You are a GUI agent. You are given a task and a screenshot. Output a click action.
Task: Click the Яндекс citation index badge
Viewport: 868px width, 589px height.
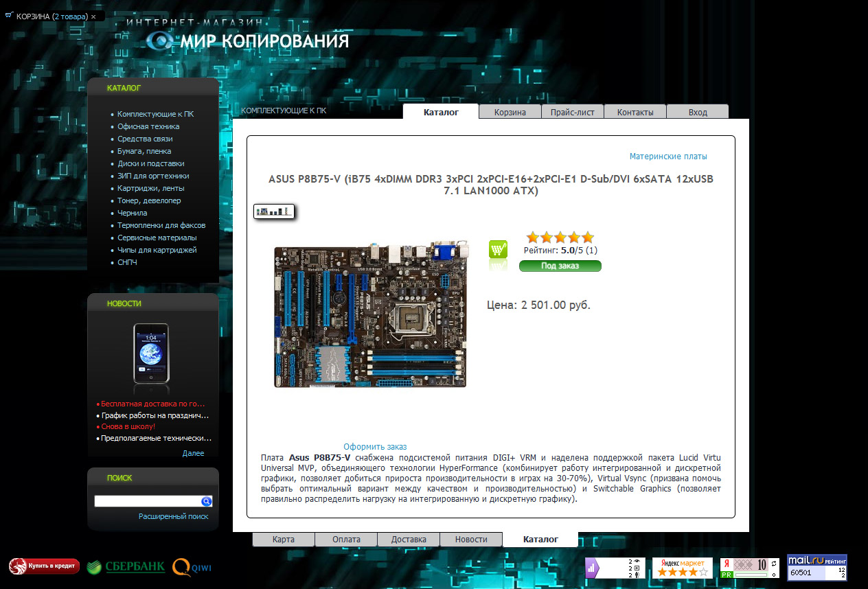749,568
